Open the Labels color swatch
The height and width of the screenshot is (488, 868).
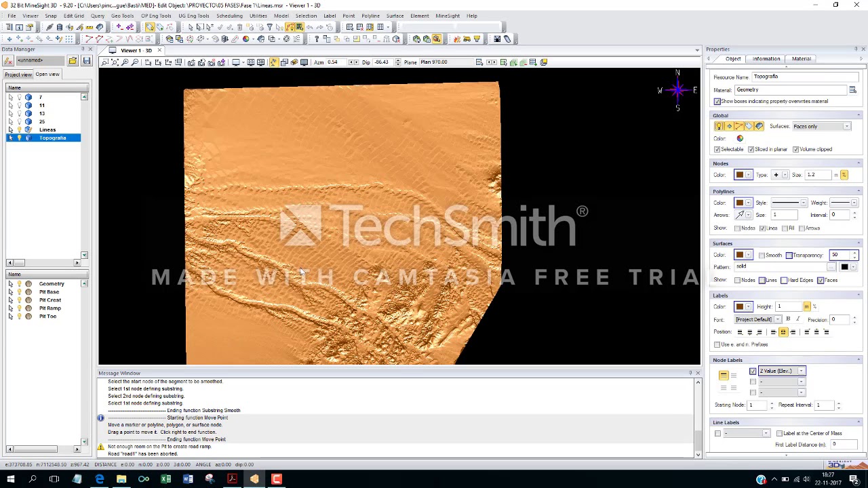click(x=743, y=307)
